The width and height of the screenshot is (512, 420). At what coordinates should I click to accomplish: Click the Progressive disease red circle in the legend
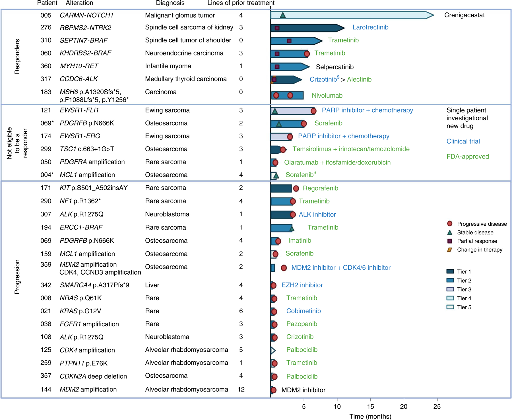tap(450, 224)
